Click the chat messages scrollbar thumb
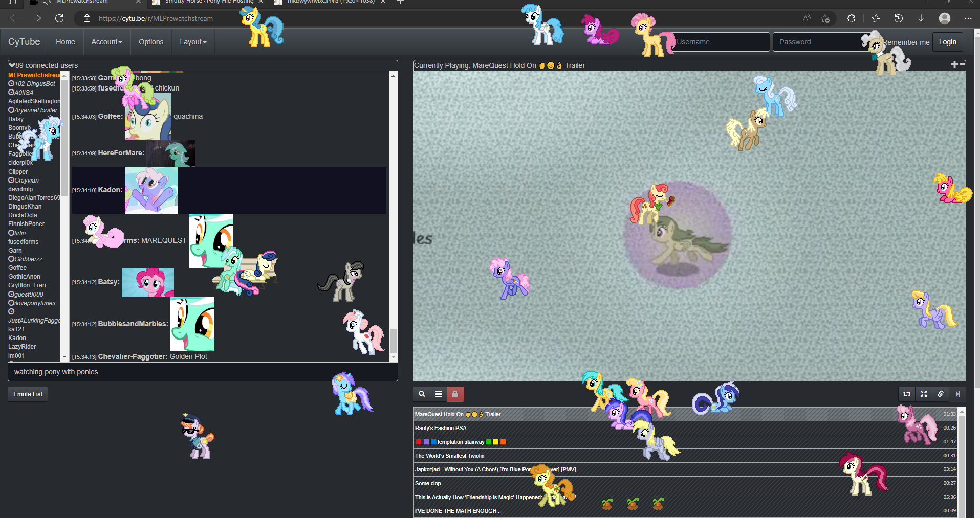The width and height of the screenshot is (980, 518). tap(393, 340)
